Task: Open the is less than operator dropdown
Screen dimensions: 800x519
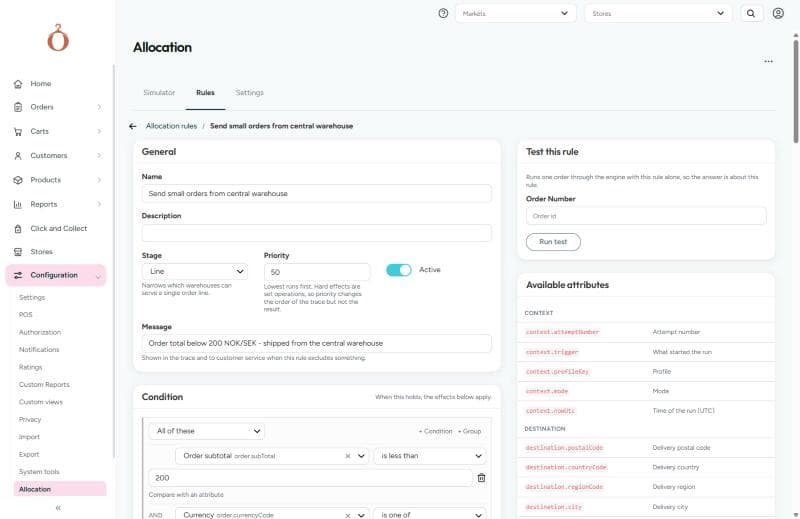Action: coord(430,456)
